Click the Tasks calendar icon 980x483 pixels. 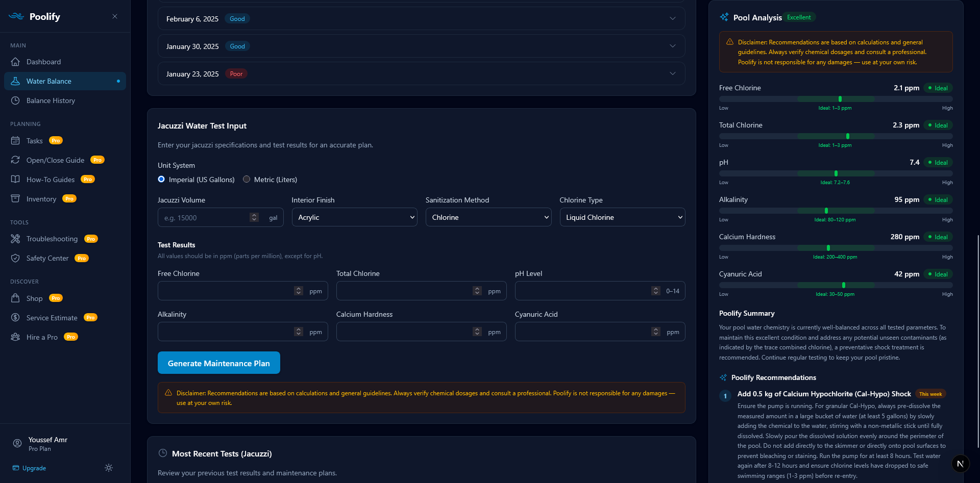(x=15, y=141)
